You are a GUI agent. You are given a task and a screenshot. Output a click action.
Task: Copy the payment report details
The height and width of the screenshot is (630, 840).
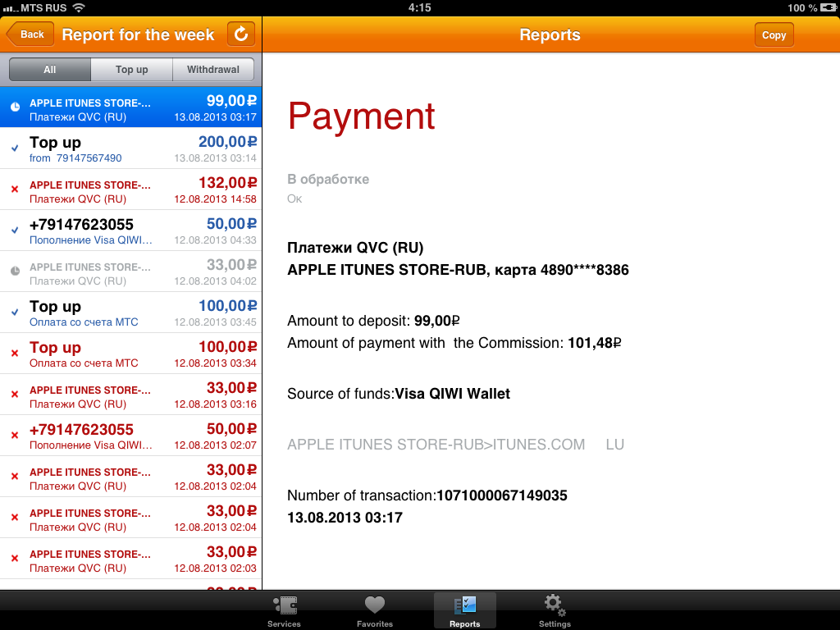click(x=774, y=34)
